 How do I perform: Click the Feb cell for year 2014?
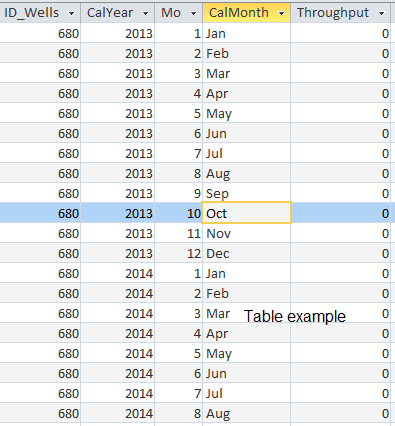(247, 293)
